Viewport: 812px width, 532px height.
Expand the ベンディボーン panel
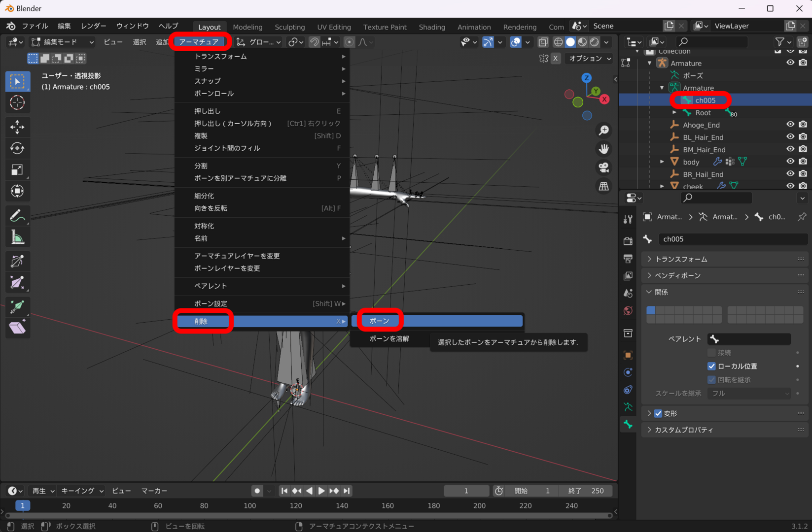pos(725,275)
